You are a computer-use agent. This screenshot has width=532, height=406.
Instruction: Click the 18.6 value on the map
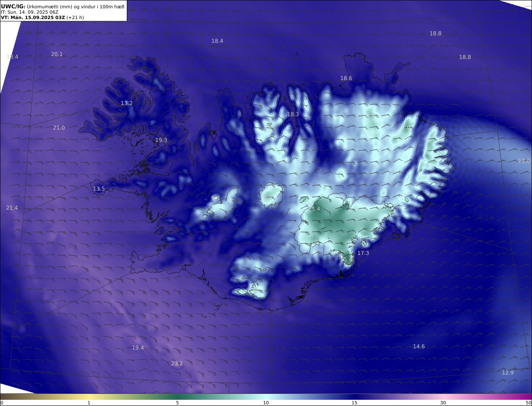point(346,78)
